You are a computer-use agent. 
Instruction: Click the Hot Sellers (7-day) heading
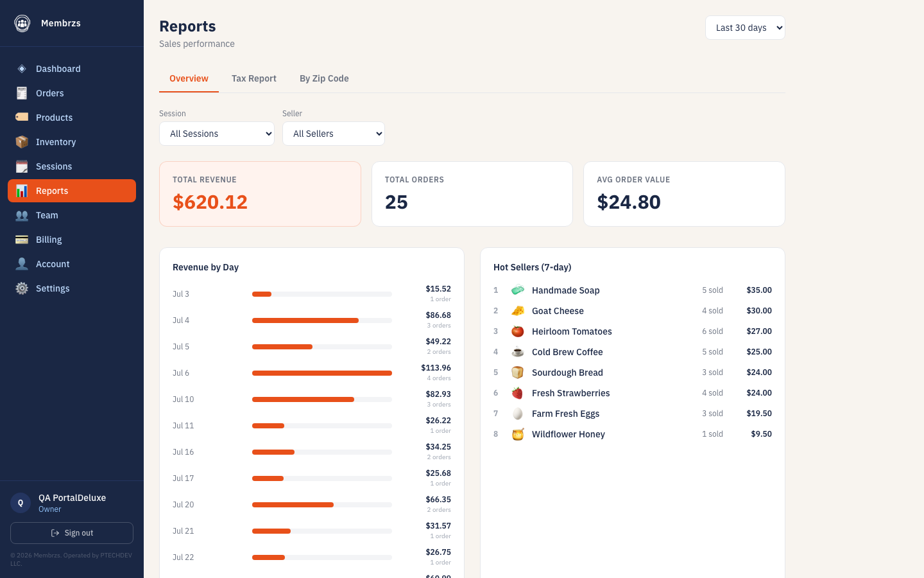pos(532,267)
